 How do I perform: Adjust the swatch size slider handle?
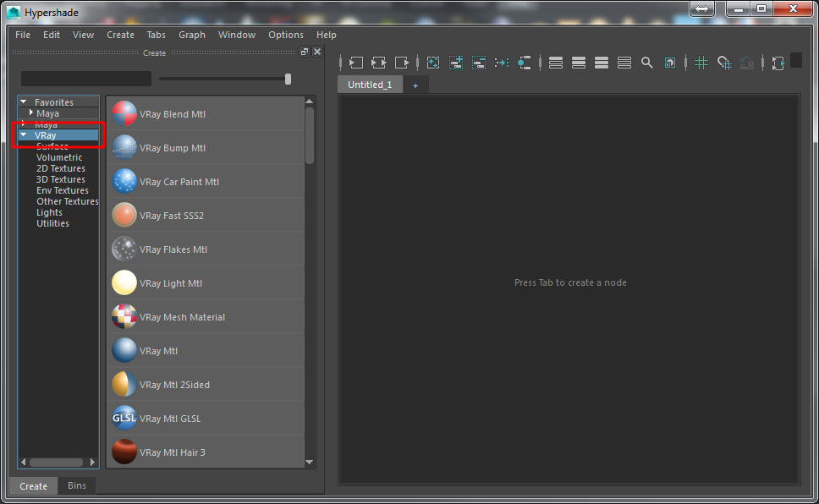(288, 79)
